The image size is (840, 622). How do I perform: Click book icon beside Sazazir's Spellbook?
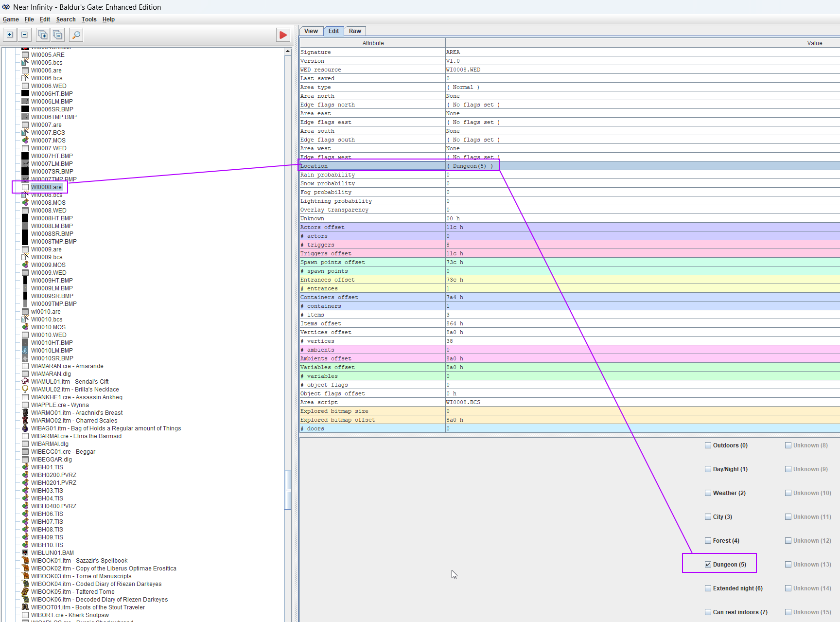tap(25, 560)
